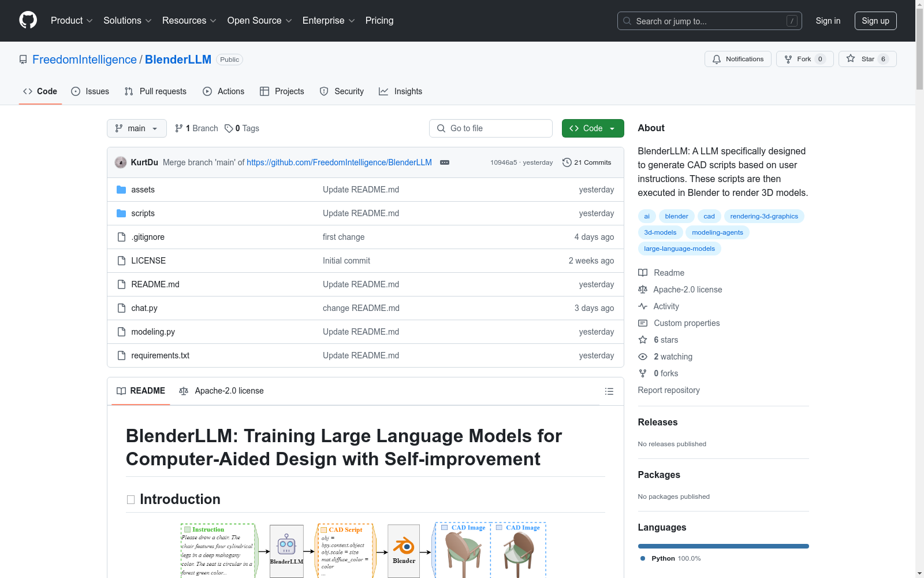Click the eye icon beside watching
Image resolution: width=924 pixels, height=578 pixels.
(643, 357)
